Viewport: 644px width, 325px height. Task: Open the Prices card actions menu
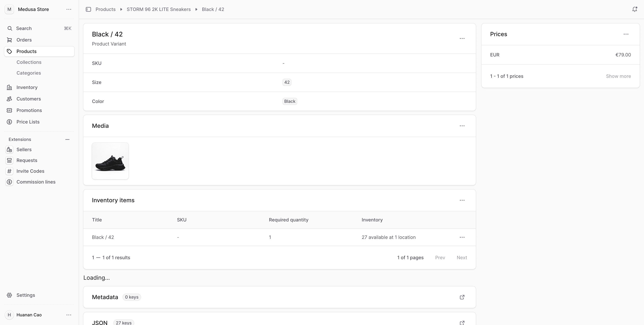[x=626, y=34]
